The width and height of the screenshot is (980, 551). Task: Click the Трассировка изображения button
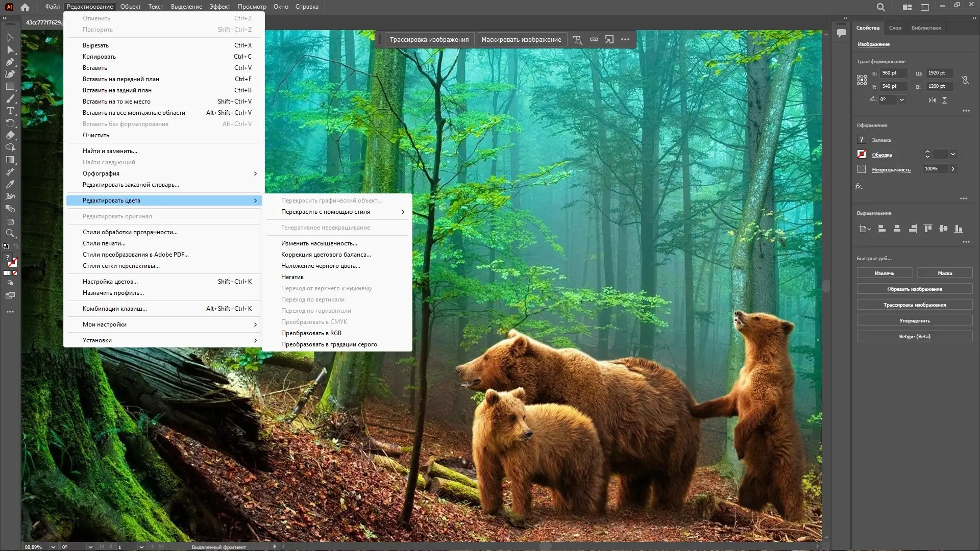[x=429, y=39]
